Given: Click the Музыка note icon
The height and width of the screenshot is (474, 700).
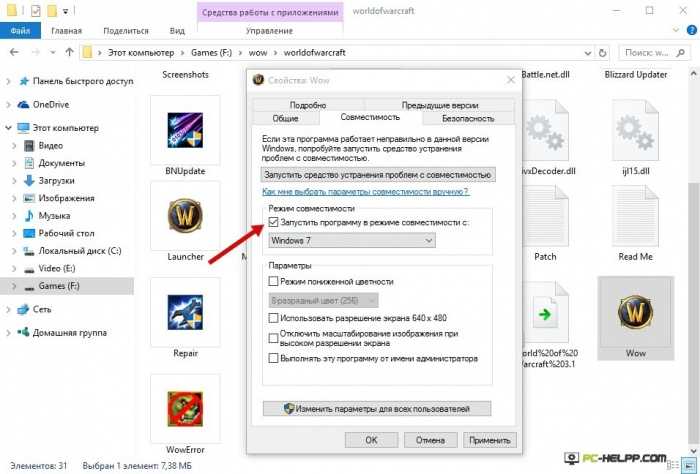Looking at the screenshot, I should [x=29, y=216].
